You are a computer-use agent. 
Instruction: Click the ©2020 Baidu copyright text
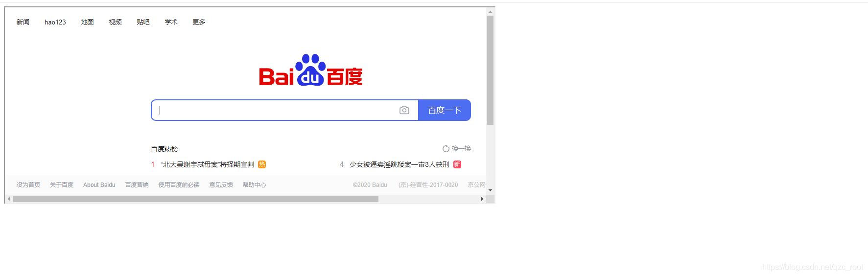point(370,185)
